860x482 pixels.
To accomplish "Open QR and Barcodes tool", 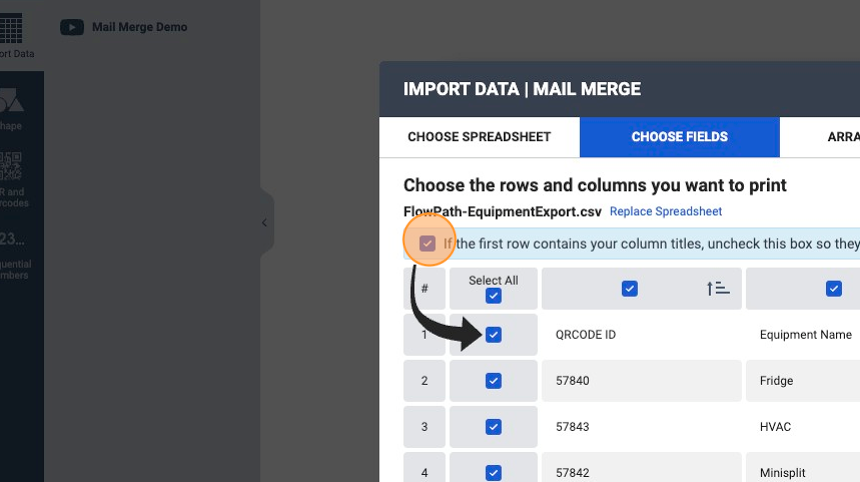I will point(11,166).
